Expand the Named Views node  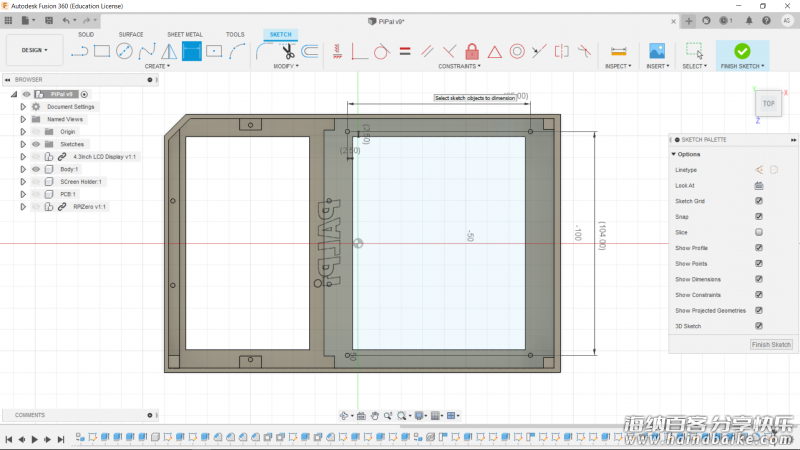(x=23, y=119)
